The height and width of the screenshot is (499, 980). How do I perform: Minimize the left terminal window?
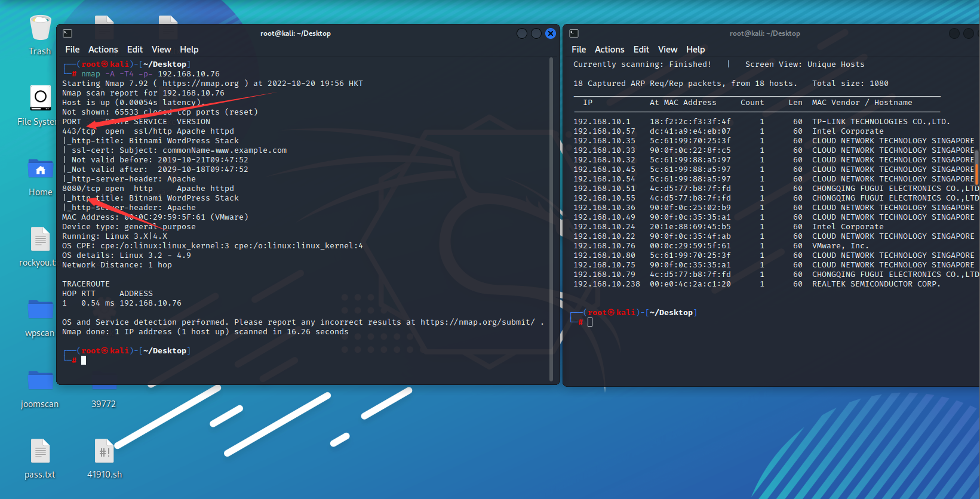522,33
